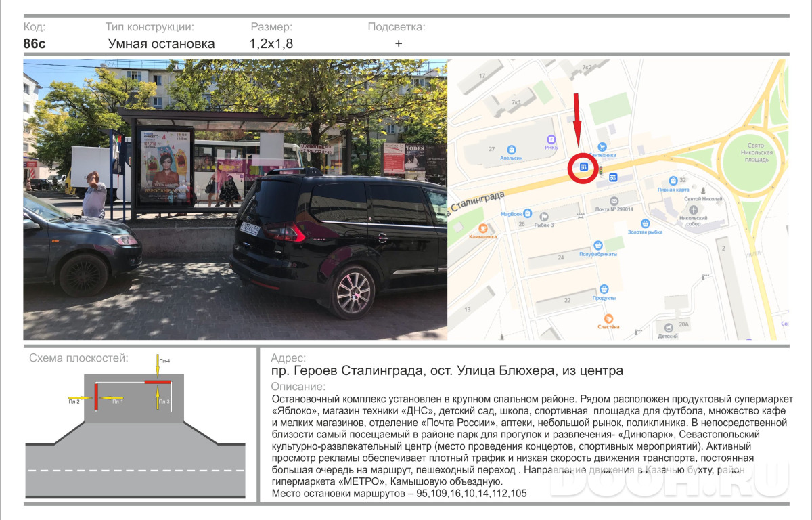
Task: Click building number 26 on the map
Action: click(522, 223)
